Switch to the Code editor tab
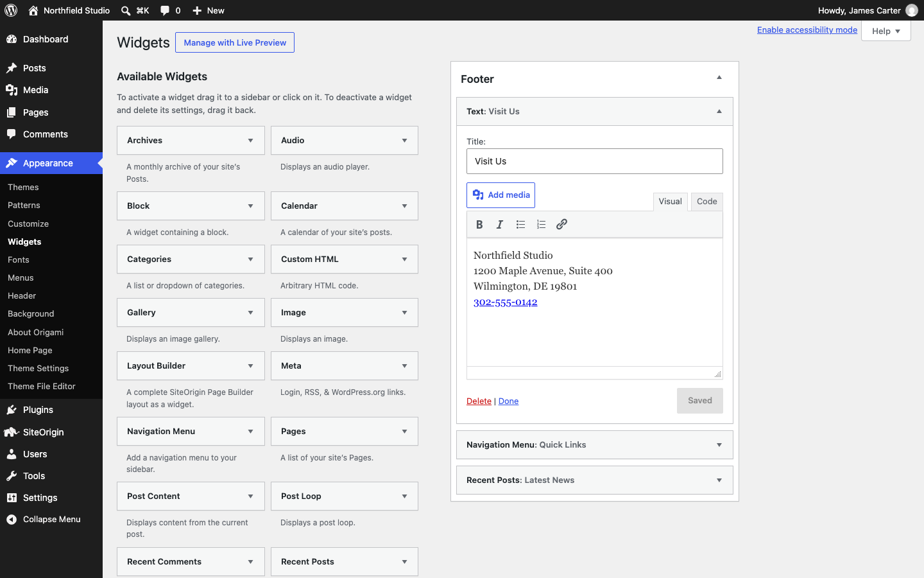This screenshot has height=578, width=924. pos(706,202)
